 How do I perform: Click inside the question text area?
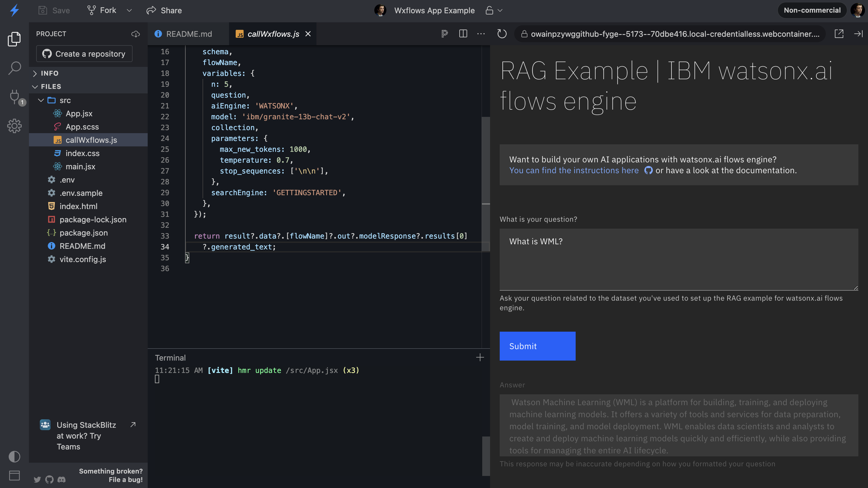tap(678, 259)
